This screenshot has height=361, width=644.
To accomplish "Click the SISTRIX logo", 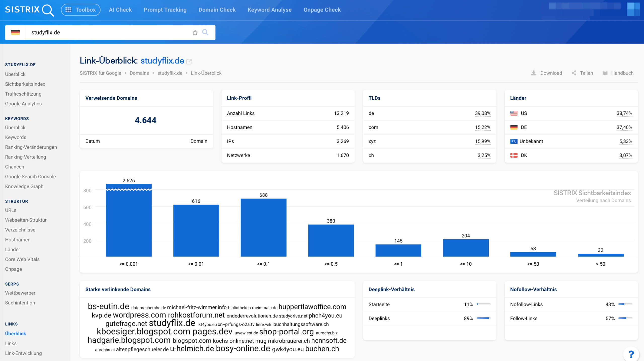I will 29,10.
